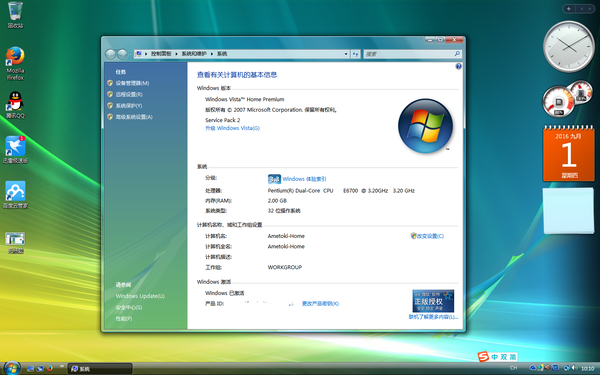Click the Service Pack 2 text
Viewport: 600px width, 375px height.
[x=222, y=120]
